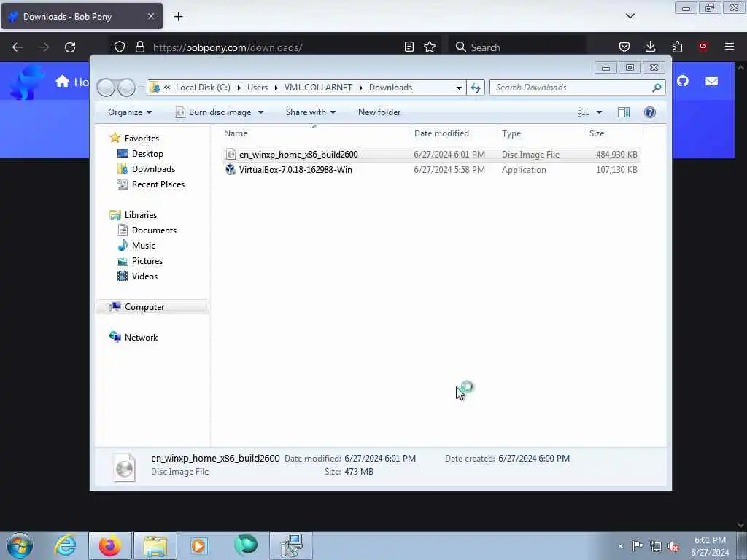
Task: Click Local Disk (C:) breadcrumb
Action: (x=203, y=87)
